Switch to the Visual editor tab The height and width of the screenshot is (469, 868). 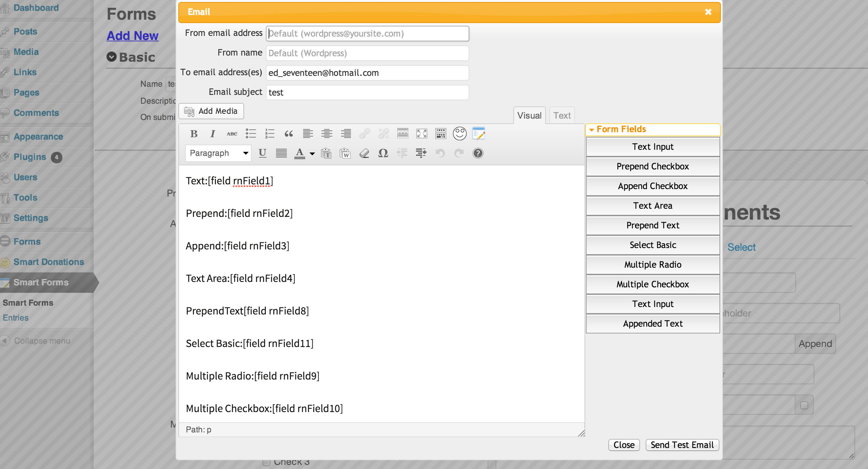click(x=529, y=116)
